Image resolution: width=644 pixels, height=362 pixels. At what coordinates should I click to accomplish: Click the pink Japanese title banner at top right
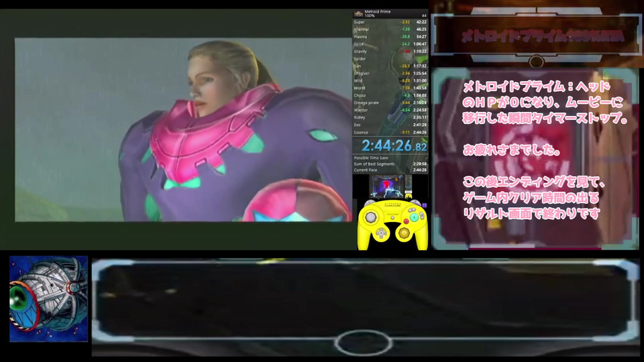[x=543, y=36]
